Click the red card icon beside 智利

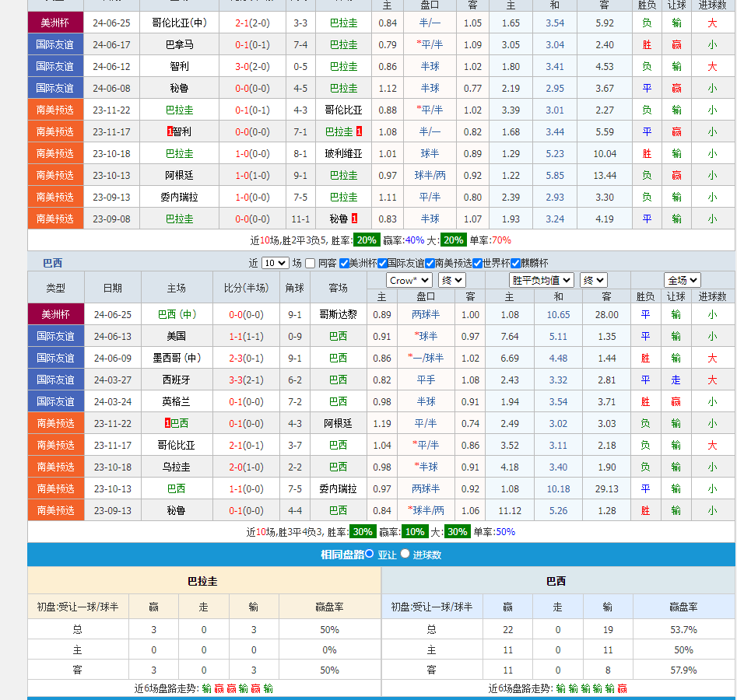(x=168, y=131)
